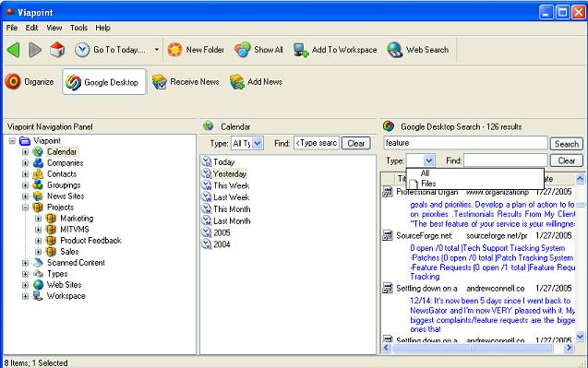The width and height of the screenshot is (588, 368).
Task: Select Today in the calendar list
Action: click(x=223, y=162)
